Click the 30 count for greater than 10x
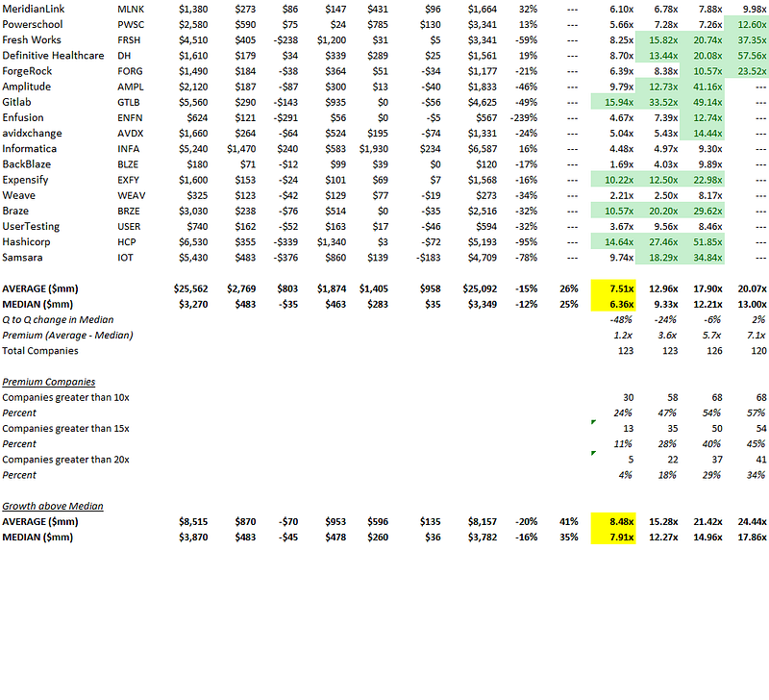 coord(629,397)
